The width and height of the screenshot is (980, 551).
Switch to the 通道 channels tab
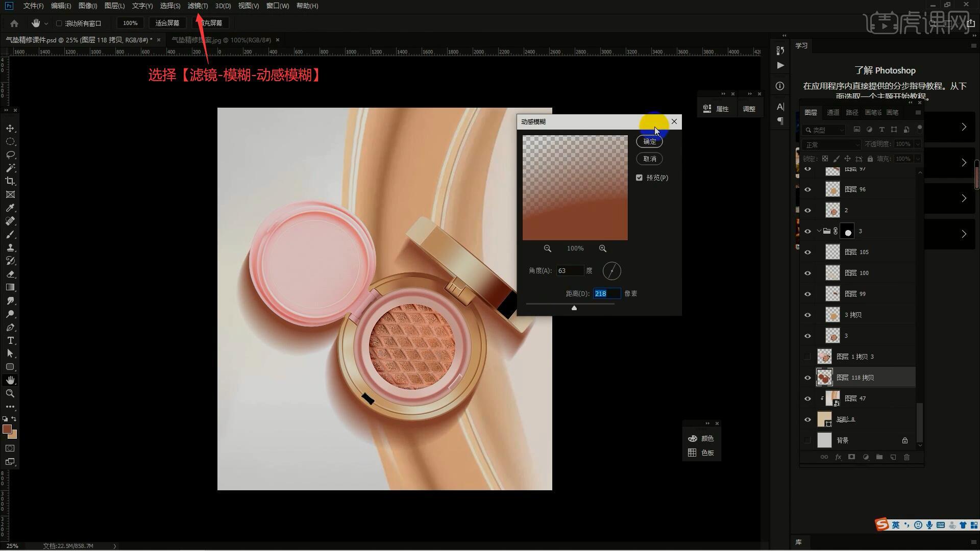(833, 112)
